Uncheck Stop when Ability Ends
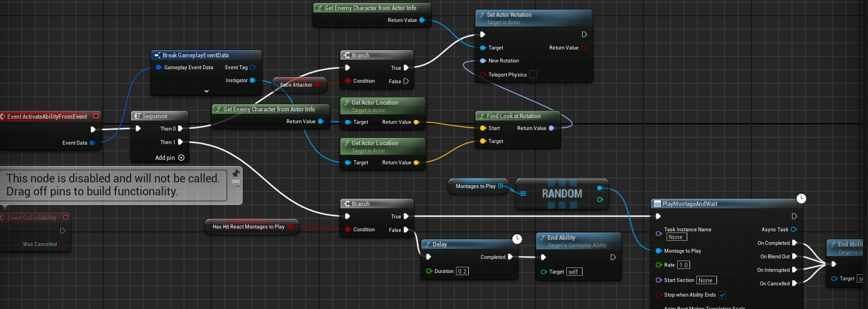The height and width of the screenshot is (309, 868). tap(722, 295)
